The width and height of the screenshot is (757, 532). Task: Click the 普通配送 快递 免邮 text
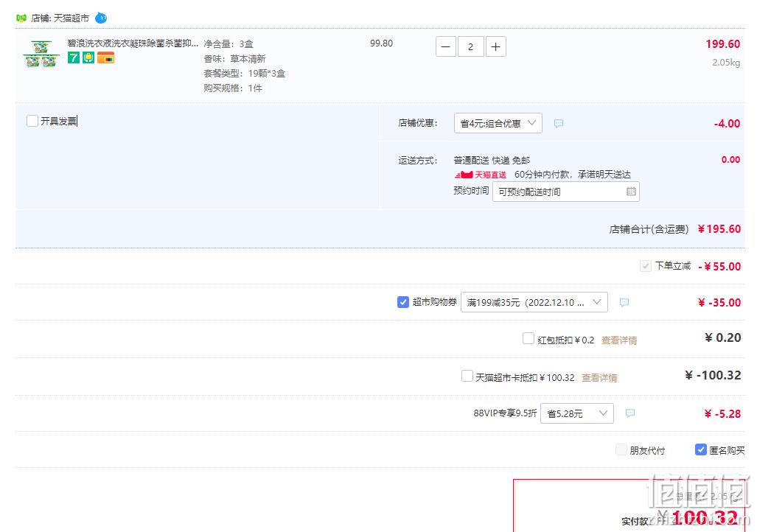492,161
